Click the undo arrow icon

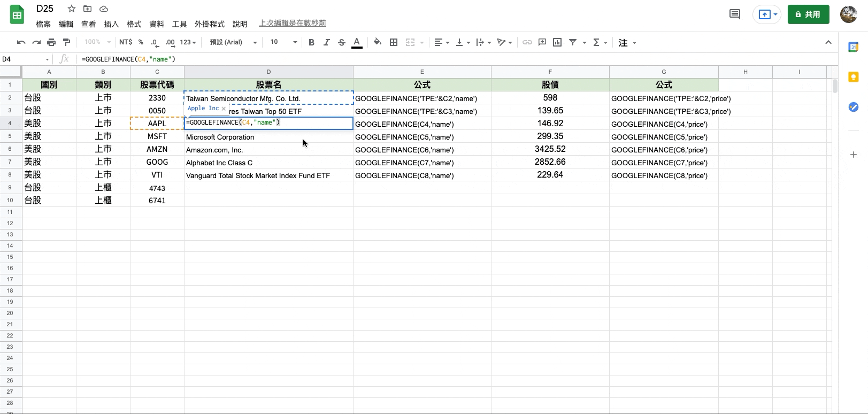coord(21,42)
